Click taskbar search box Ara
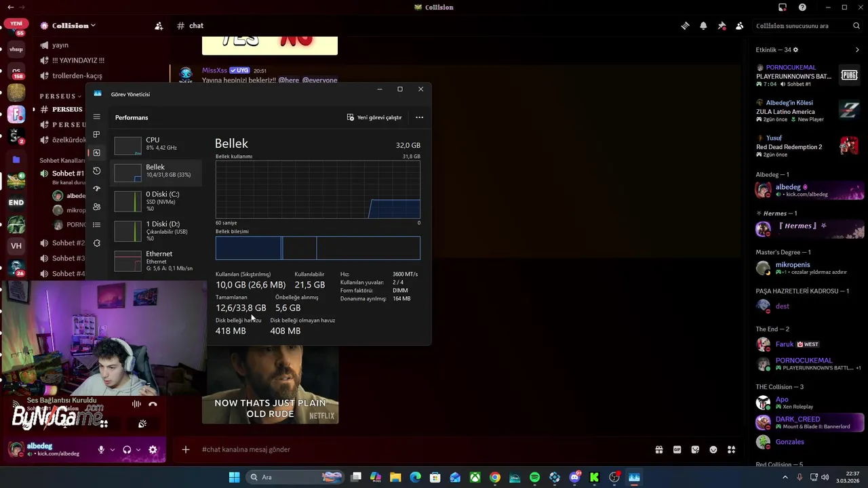 pyautogui.click(x=296, y=477)
